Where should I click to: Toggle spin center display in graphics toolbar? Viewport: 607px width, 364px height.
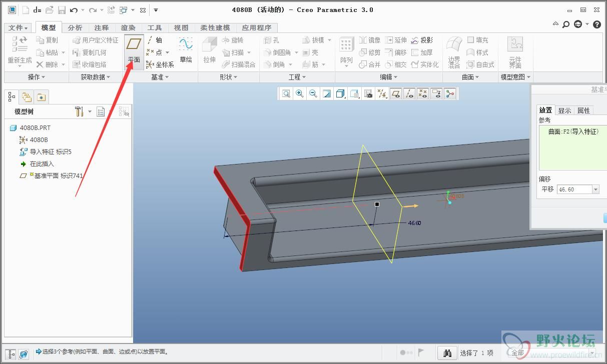(449, 93)
